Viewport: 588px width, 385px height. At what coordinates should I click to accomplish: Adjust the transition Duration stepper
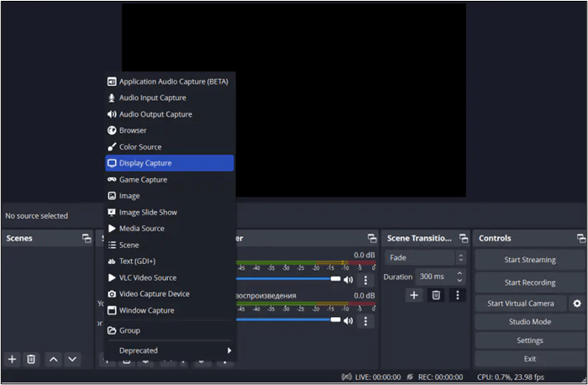pos(459,277)
